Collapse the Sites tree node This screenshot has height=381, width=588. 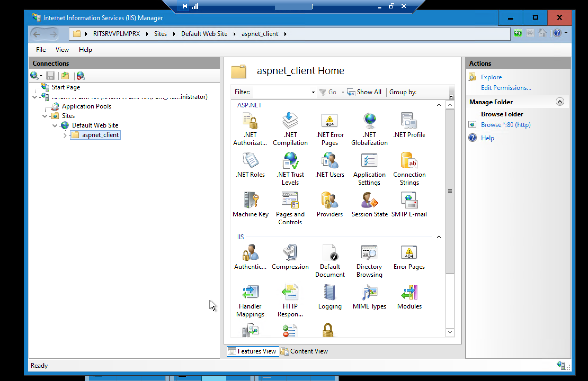45,116
